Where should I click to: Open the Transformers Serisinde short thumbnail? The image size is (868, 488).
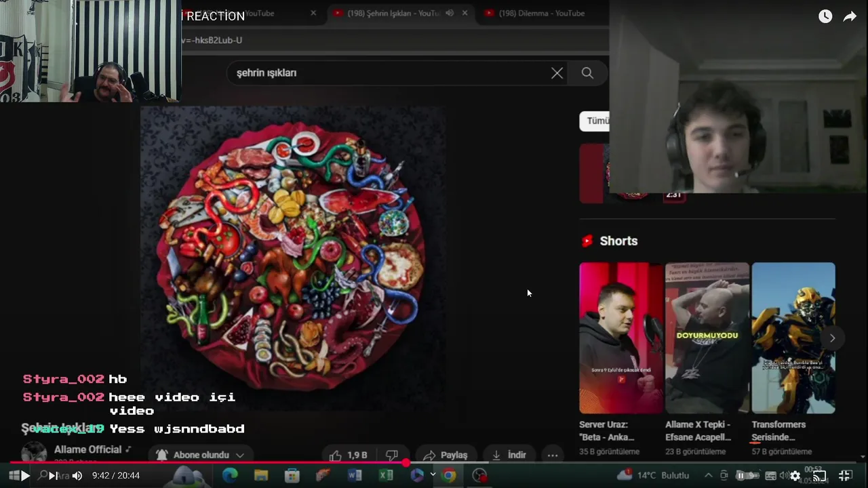pos(793,338)
